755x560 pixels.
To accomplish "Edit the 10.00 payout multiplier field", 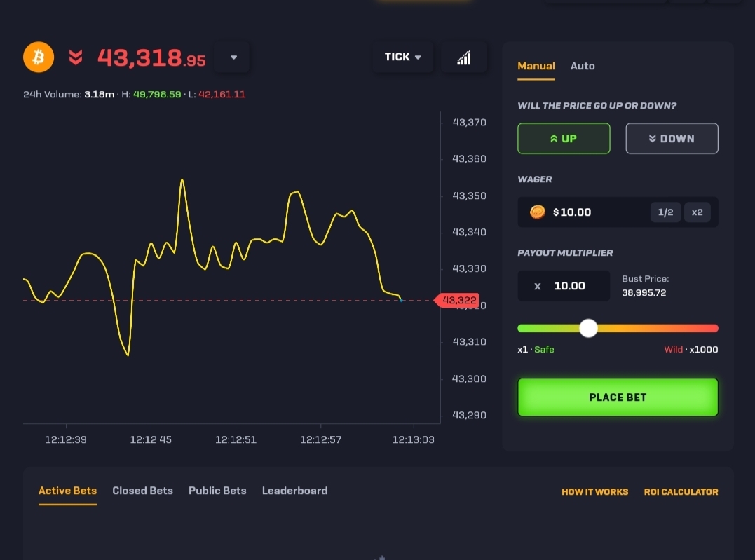I will tap(564, 286).
